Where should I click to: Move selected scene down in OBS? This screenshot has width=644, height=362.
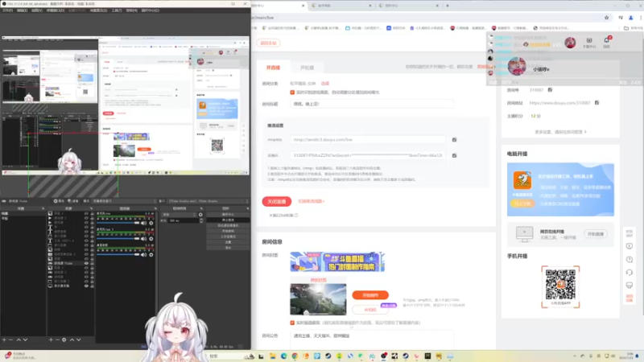click(26, 339)
